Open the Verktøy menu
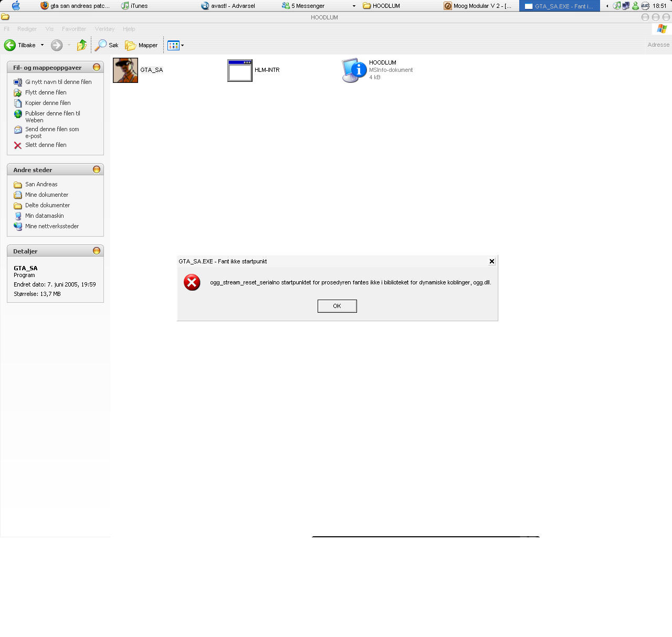 104,29
